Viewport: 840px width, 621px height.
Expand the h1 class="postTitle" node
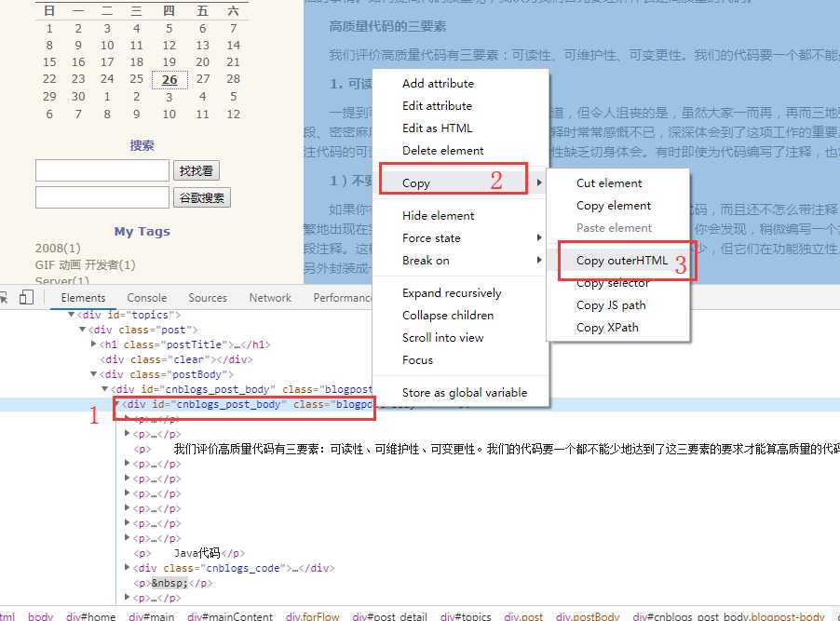94,344
